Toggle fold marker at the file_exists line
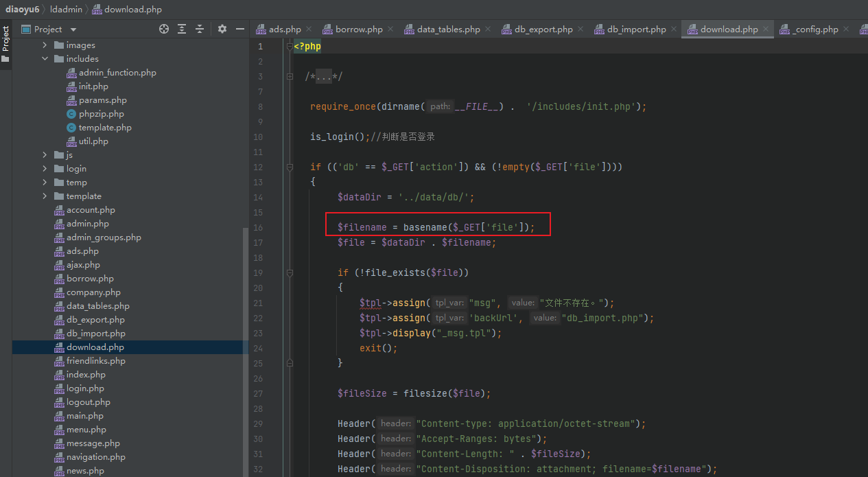Screen dimensions: 868x477 coord(290,272)
